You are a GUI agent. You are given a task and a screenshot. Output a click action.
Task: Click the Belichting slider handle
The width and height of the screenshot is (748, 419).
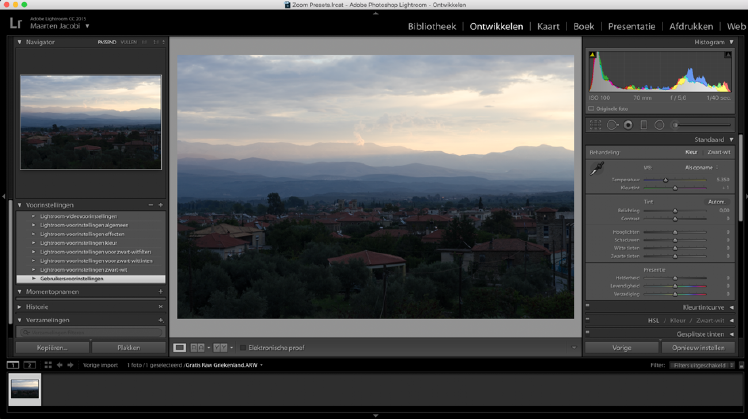pos(675,210)
